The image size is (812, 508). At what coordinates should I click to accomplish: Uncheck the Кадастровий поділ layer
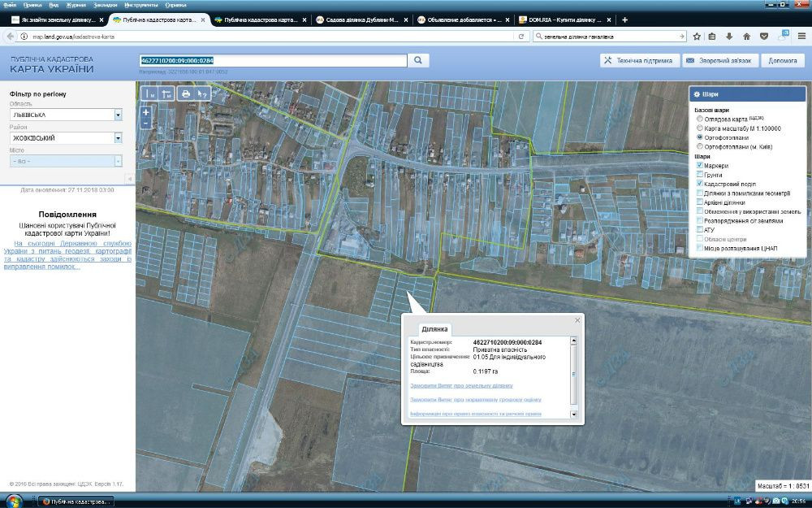click(700, 184)
